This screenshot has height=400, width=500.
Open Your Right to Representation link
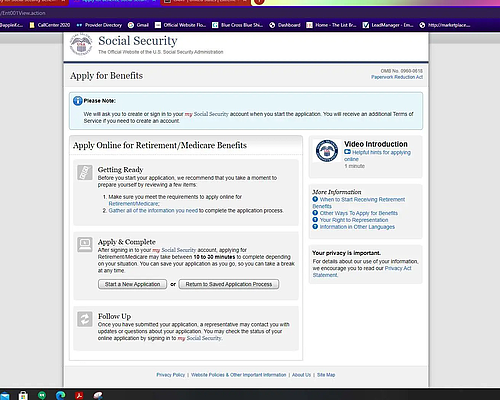tap(354, 220)
